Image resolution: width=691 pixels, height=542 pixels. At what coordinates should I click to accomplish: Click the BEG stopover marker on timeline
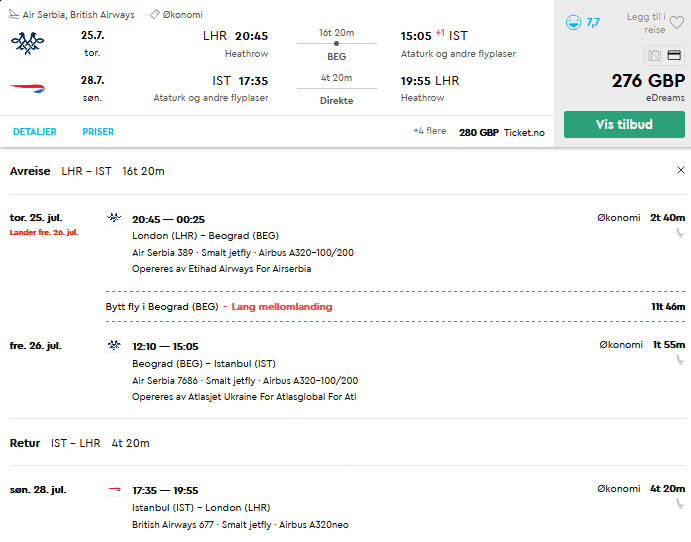pos(336,44)
